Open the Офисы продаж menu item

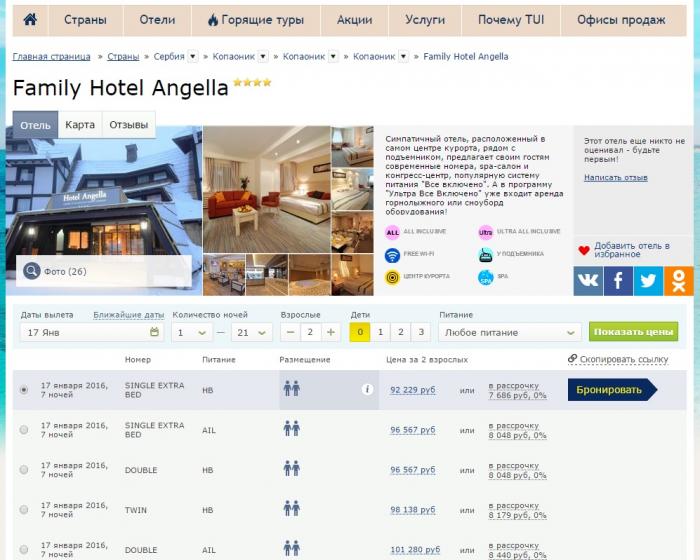coord(621,20)
